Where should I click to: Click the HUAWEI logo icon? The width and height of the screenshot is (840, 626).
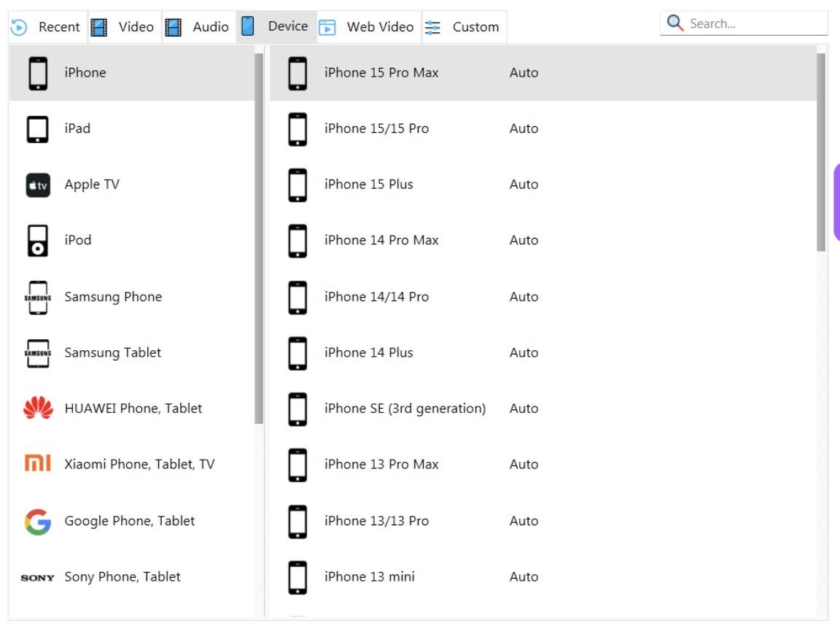coord(38,408)
